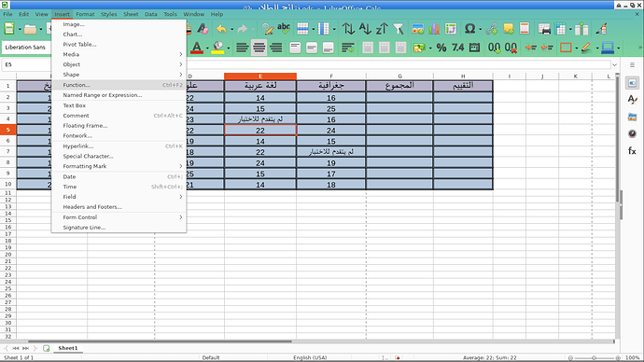Click the Split Window icon
Viewport: 644px width, 362px height.
tap(581, 29)
